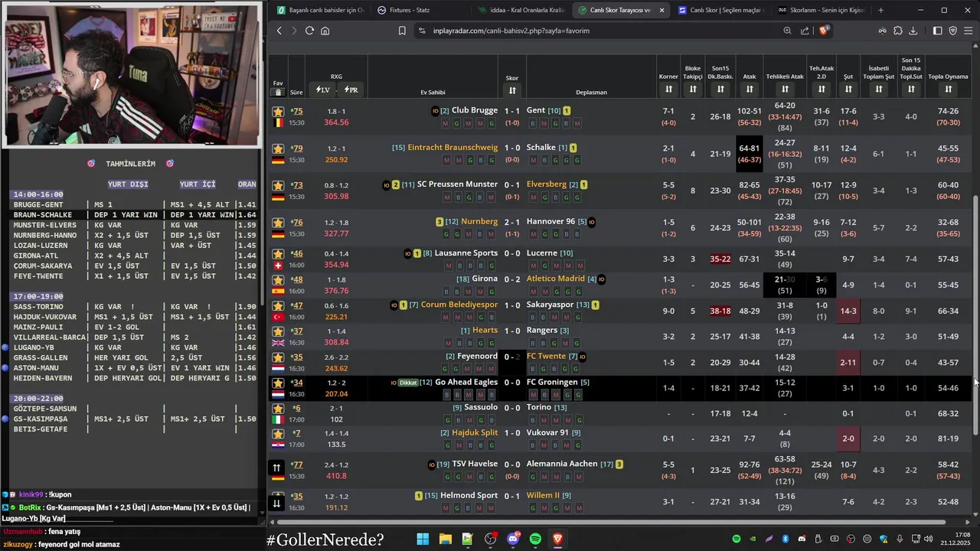Viewport: 980px width, 551px height.
Task: Unfavorite the Club Brugge match star
Action: coord(278,112)
